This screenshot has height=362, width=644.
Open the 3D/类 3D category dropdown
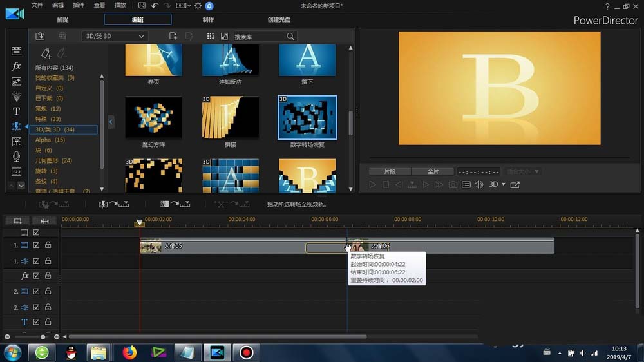pyautogui.click(x=114, y=36)
